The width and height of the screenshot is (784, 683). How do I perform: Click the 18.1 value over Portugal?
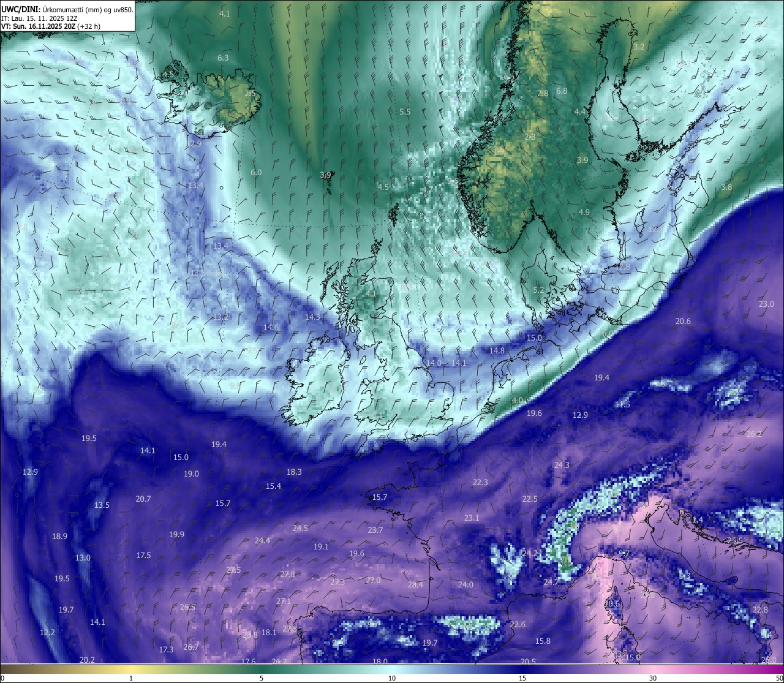[x=269, y=632]
